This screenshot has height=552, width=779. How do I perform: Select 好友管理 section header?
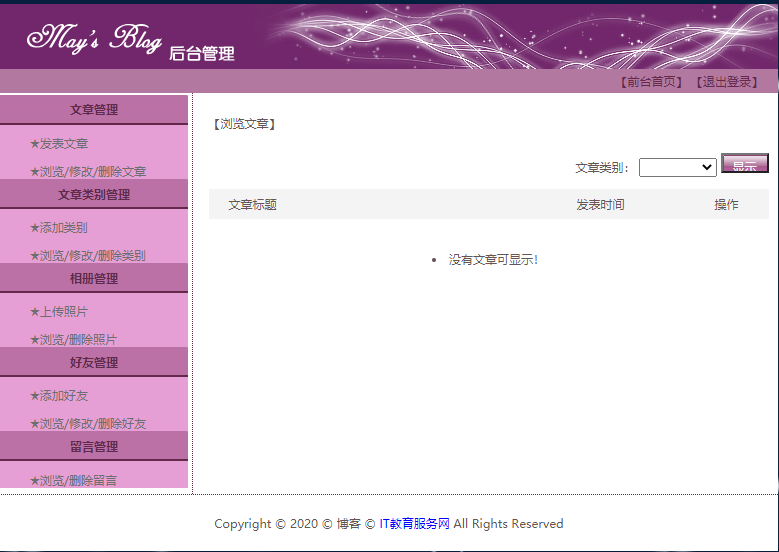point(94,362)
